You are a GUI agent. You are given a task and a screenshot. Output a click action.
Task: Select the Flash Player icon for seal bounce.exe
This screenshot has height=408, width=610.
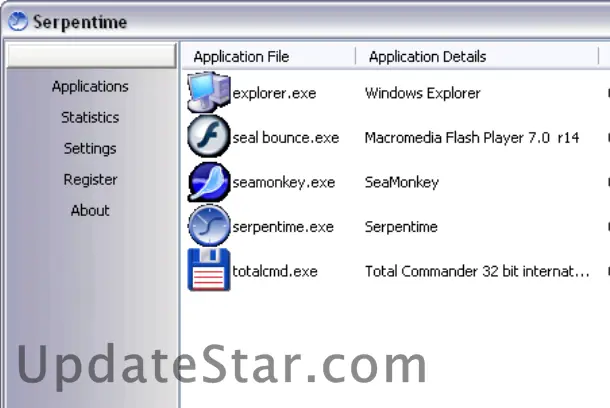(209, 137)
